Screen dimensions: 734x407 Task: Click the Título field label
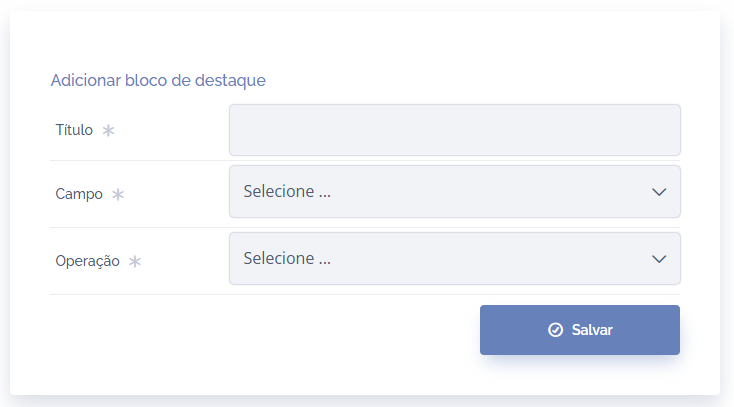coord(74,130)
